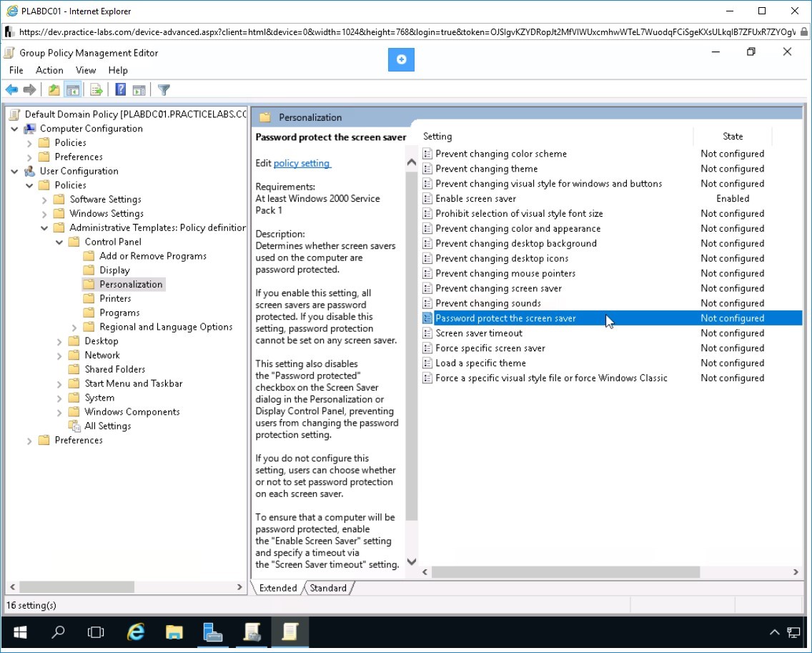Screen dimensions: 812x653
Task: Click the blue plus button at top center
Action: 401,59
